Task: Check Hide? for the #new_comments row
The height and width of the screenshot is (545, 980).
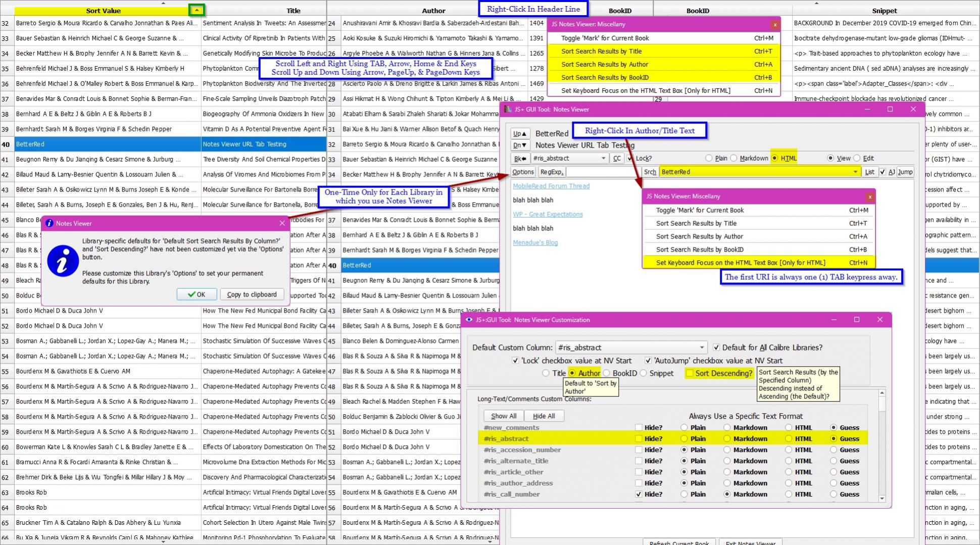Action: (x=639, y=428)
